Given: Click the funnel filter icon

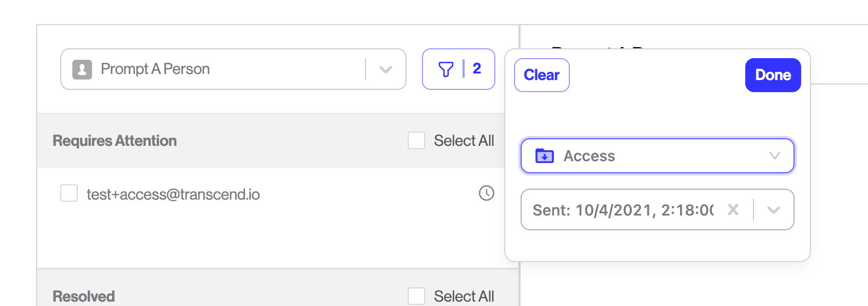Looking at the screenshot, I should coord(446,69).
